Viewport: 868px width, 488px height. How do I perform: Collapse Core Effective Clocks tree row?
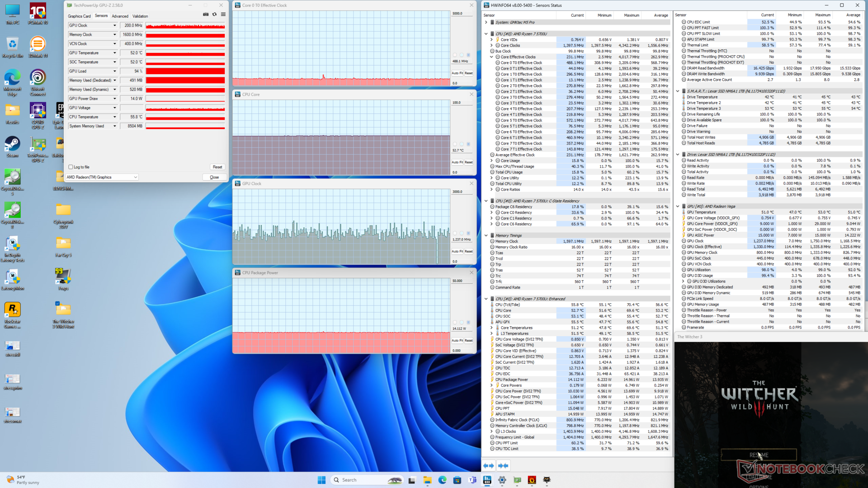click(492, 57)
